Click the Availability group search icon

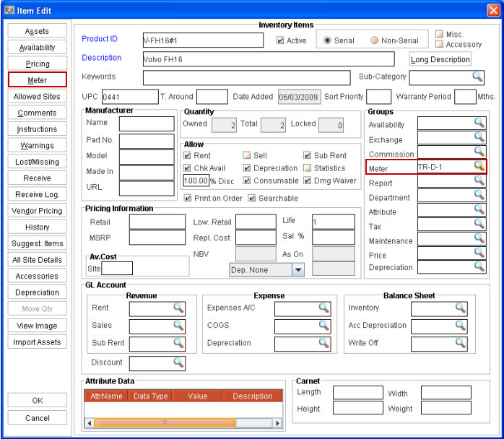point(479,123)
